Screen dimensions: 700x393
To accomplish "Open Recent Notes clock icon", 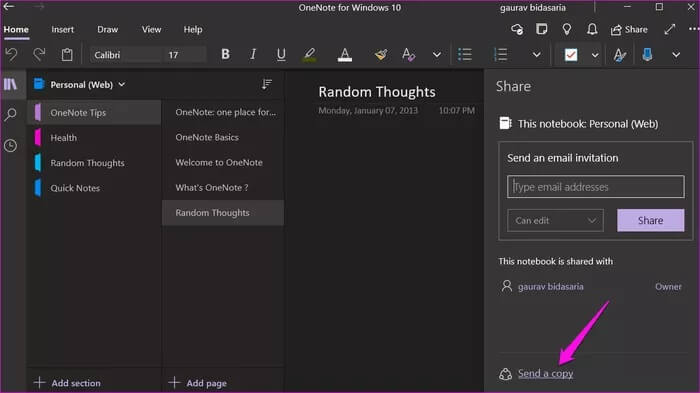I will coord(10,146).
